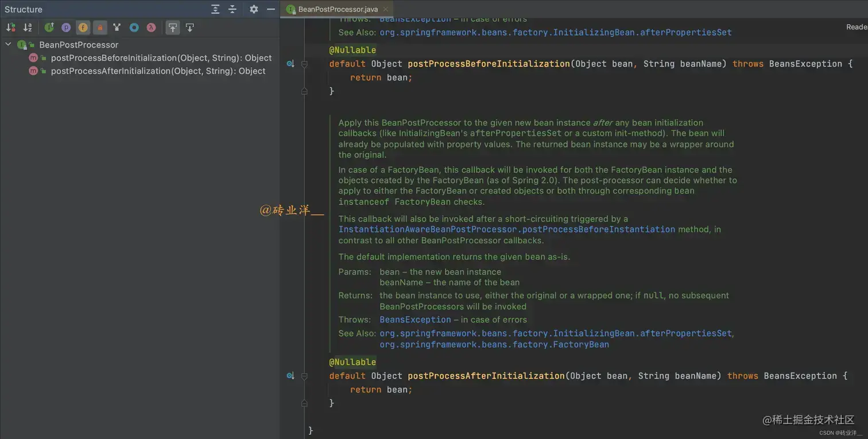Switch to BeanPostProcessor.java editor tab
This screenshot has width=868, height=439.
tap(338, 9)
